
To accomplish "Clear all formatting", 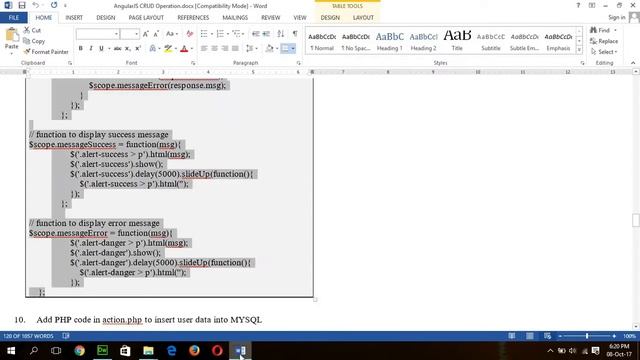I will (x=189, y=34).
